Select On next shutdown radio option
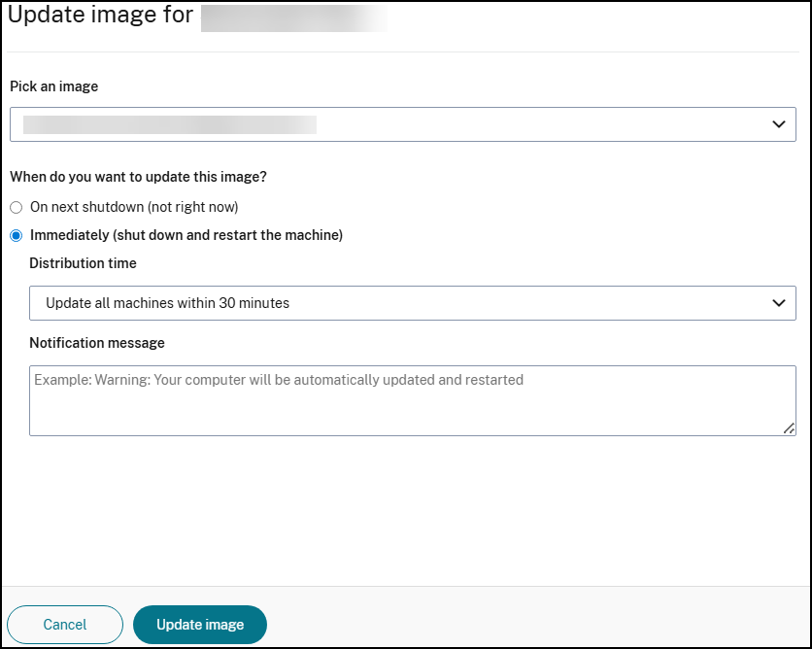Image resolution: width=812 pixels, height=649 pixels. coord(17,207)
